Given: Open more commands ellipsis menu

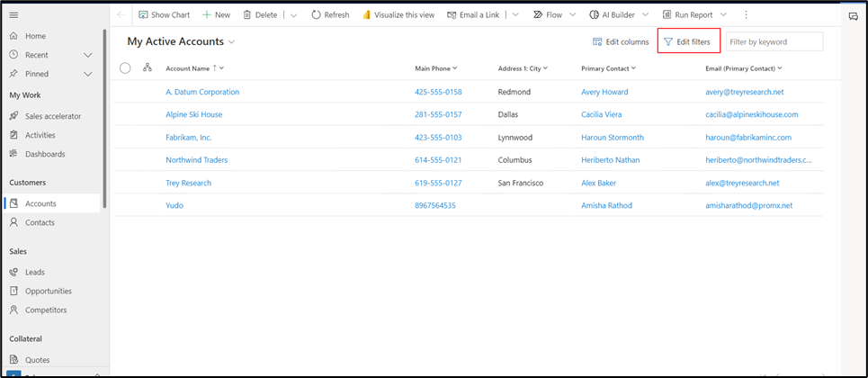Looking at the screenshot, I should pyautogui.click(x=746, y=15).
